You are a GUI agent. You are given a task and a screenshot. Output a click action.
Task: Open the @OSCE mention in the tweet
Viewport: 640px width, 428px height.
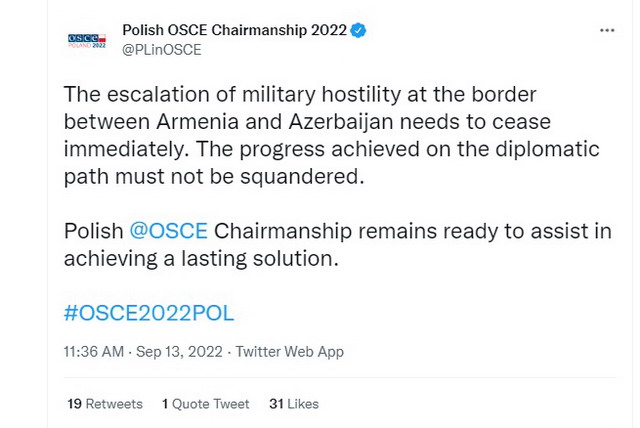tap(168, 231)
